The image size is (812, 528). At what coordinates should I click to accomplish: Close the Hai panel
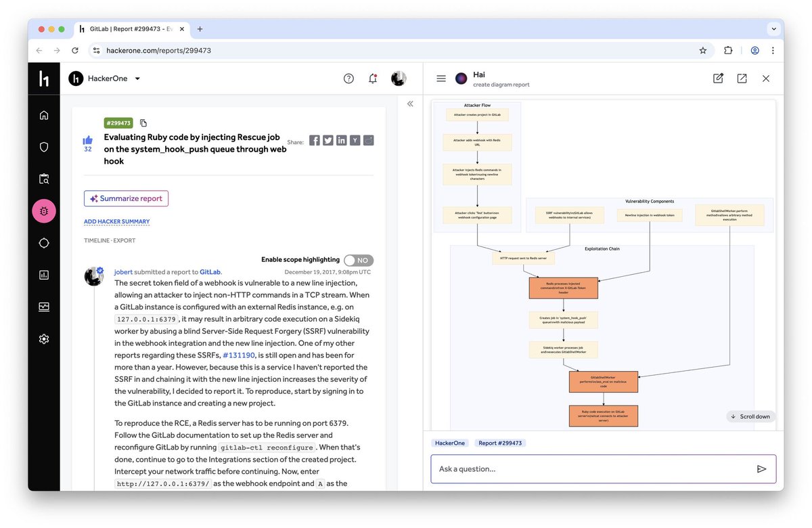pos(766,79)
